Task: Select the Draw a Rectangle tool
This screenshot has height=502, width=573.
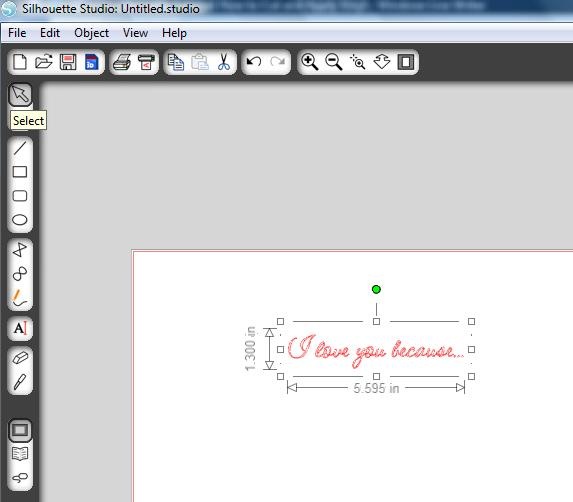Action: [20, 172]
